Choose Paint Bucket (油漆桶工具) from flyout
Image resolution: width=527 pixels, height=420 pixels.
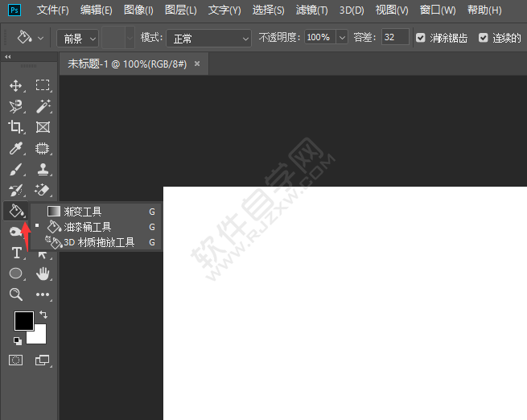[x=96, y=227]
